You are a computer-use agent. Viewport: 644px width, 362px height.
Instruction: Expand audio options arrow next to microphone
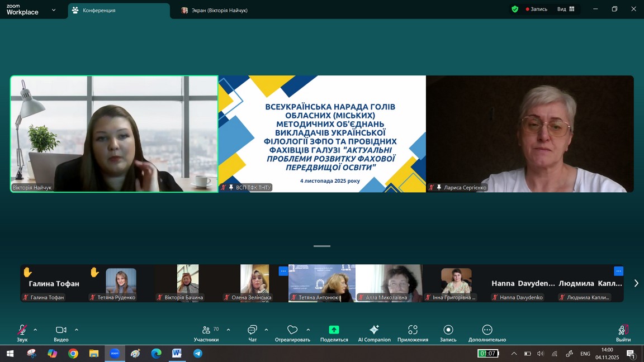point(35,330)
